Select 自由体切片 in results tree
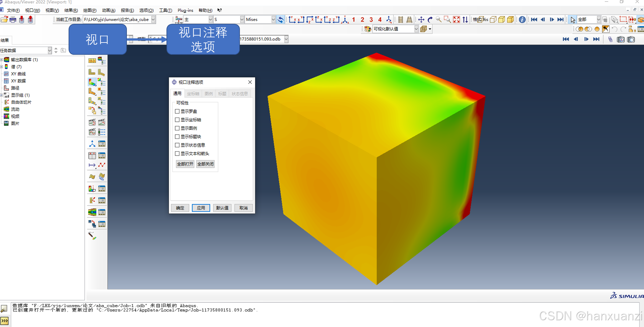The height and width of the screenshot is (327, 644). click(21, 102)
